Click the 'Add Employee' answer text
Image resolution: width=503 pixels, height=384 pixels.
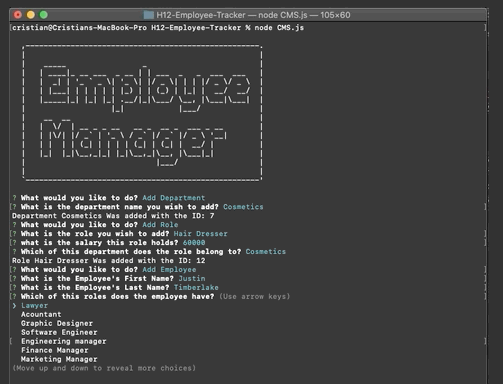coord(169,269)
